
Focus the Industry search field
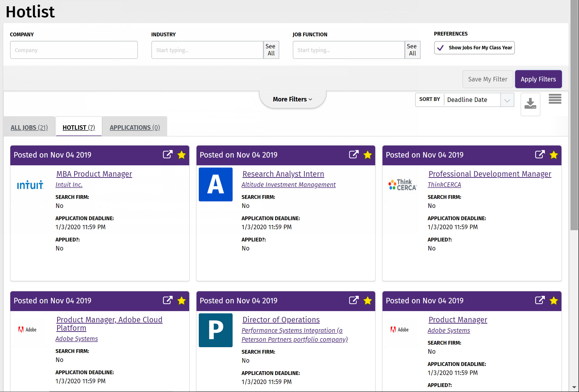207,50
